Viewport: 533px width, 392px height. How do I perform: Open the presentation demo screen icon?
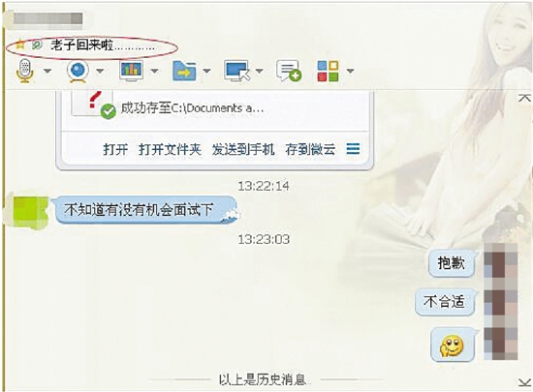(x=131, y=71)
